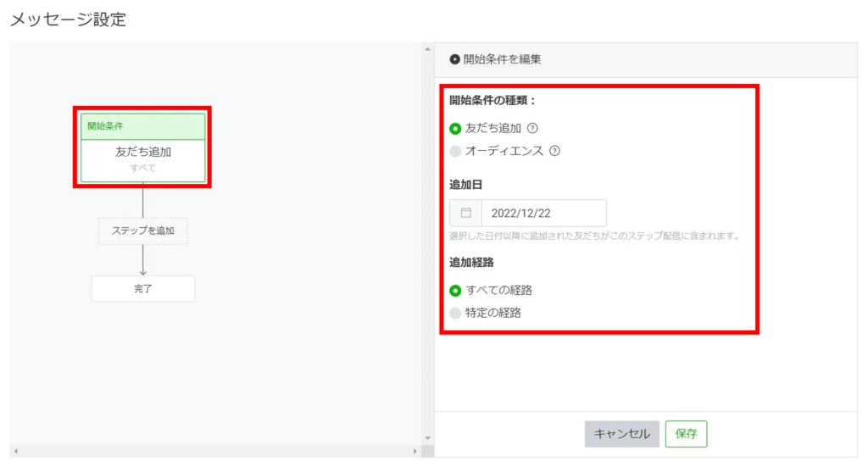Viewport: 868px width, 467px height.
Task: Click the canvas scroll-left arrow
Action: tap(15, 451)
